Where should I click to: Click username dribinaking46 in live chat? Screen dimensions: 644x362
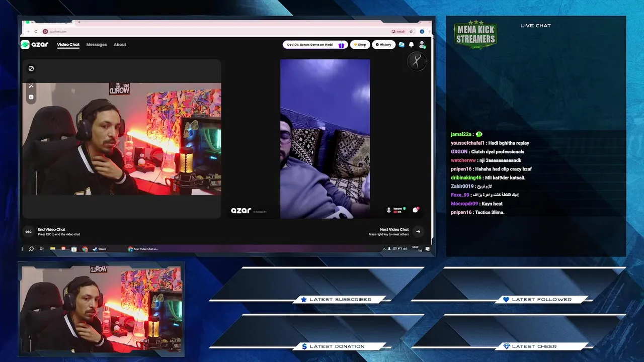[466, 177]
